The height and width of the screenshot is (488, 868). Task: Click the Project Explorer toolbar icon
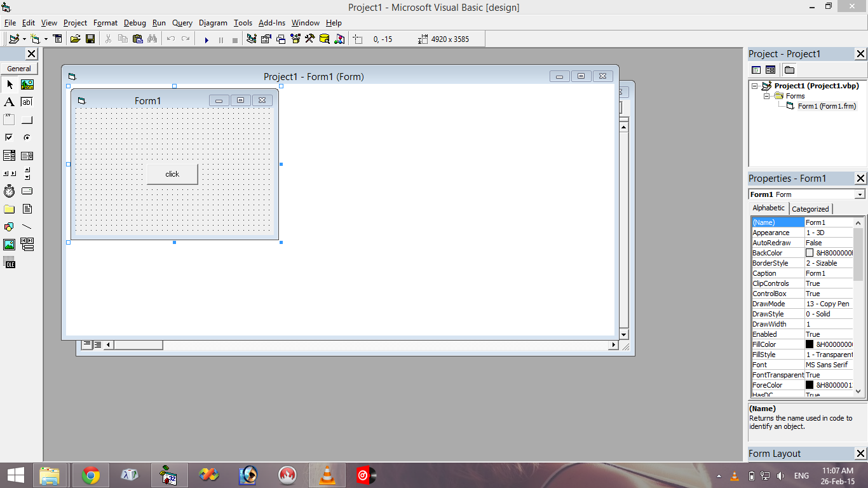(x=252, y=39)
